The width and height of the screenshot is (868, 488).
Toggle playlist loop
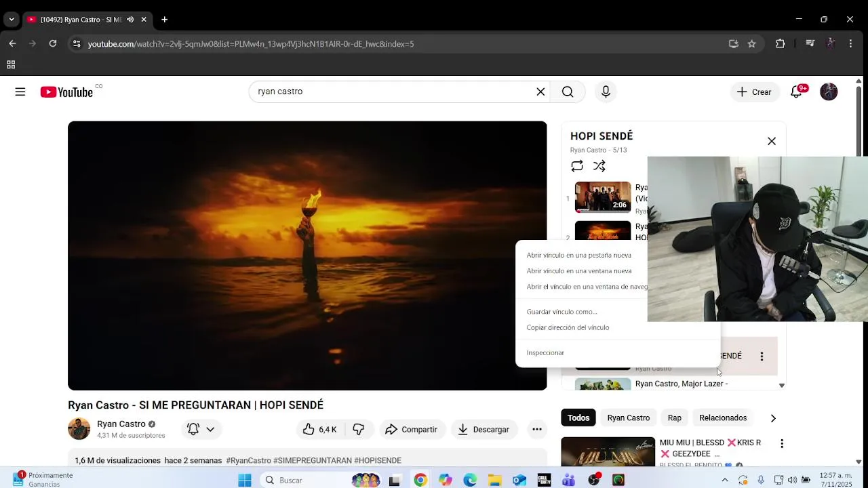tap(577, 166)
